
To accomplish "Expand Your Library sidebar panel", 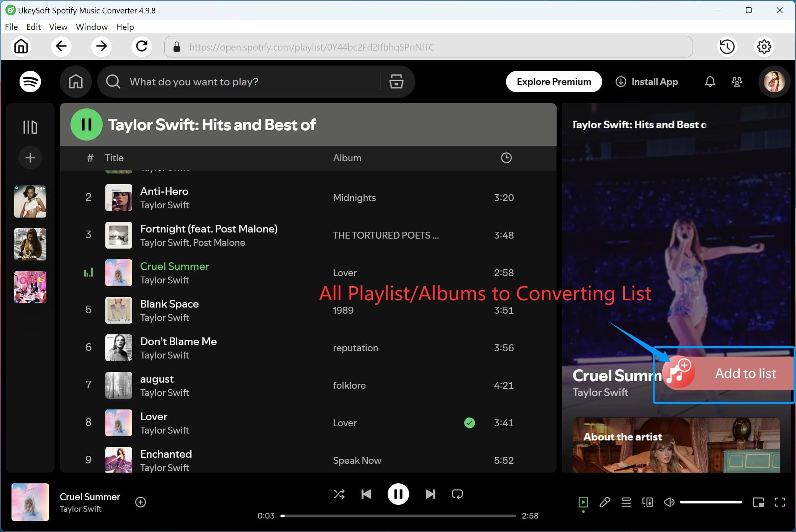I will (30, 126).
